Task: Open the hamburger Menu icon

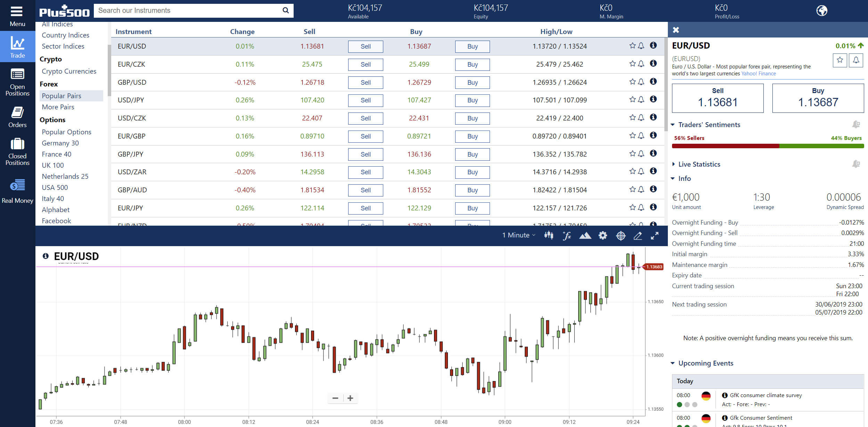Action: 17,12
